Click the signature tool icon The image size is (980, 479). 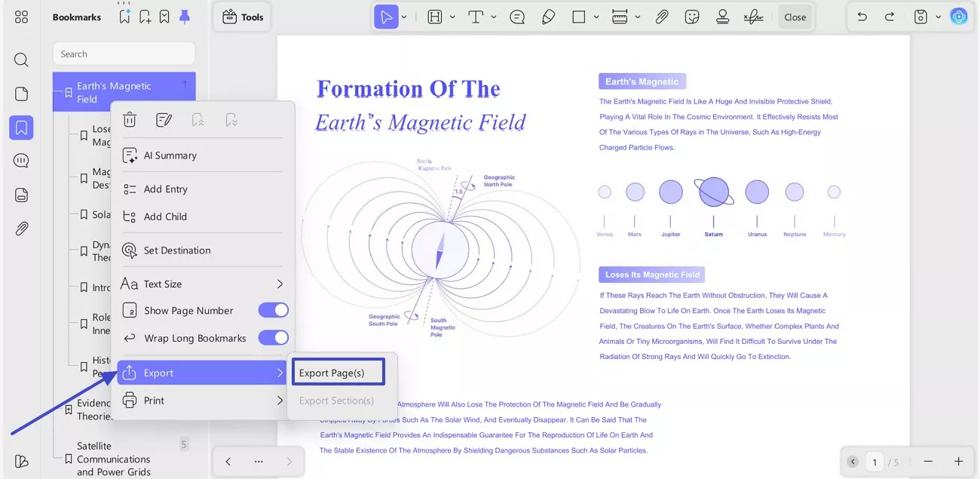(753, 16)
